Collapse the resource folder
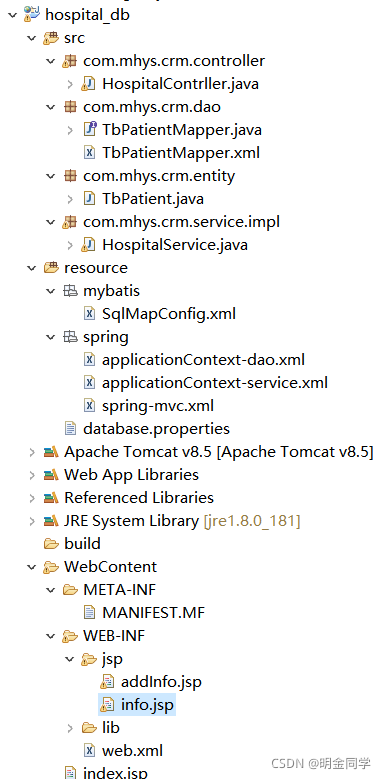 click(x=32, y=268)
